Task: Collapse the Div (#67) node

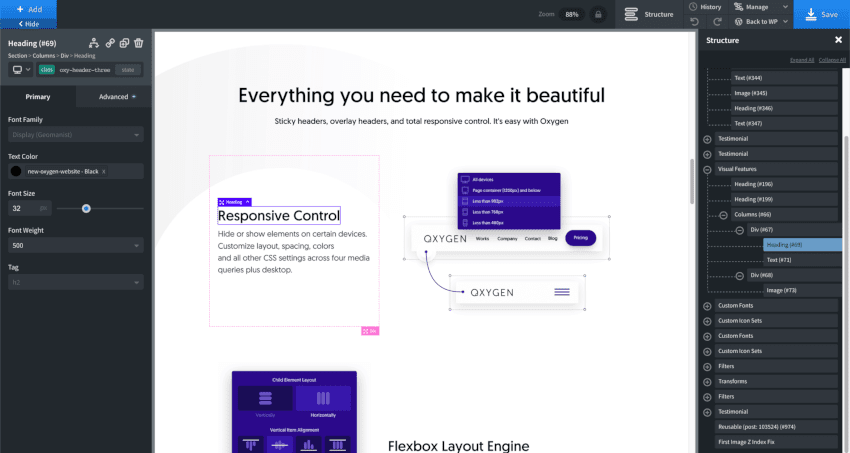Action: pos(739,230)
